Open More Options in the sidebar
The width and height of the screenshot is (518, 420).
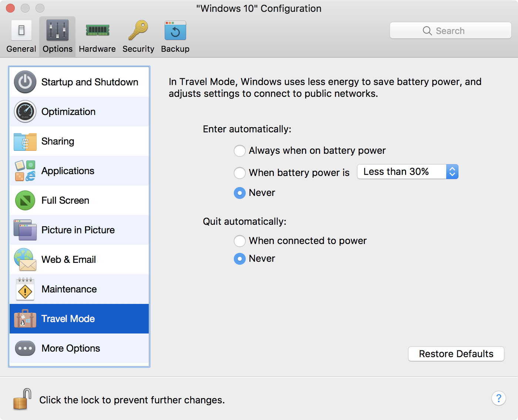pyautogui.click(x=71, y=348)
